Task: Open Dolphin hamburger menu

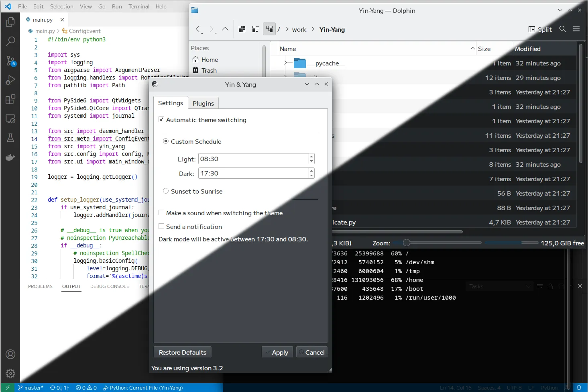Action: [x=576, y=29]
